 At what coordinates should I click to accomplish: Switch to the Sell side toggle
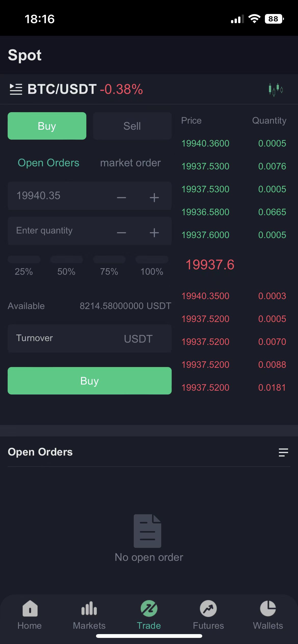click(x=132, y=126)
